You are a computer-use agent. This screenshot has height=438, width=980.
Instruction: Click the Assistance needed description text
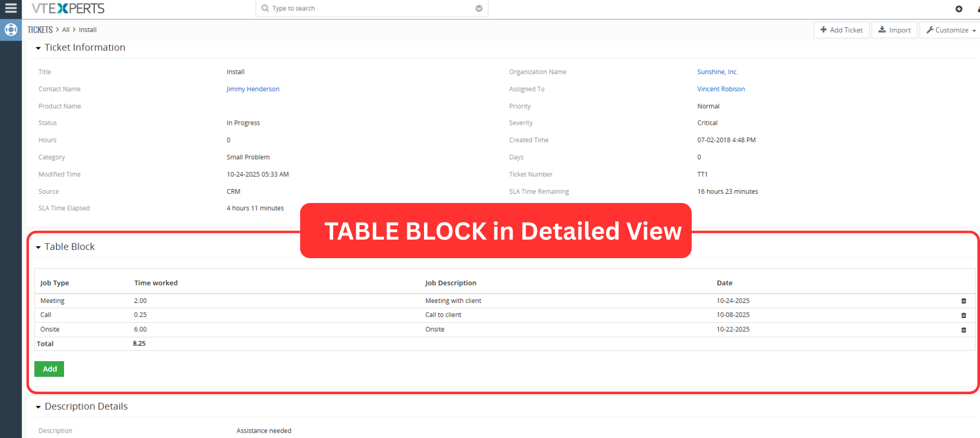point(264,431)
